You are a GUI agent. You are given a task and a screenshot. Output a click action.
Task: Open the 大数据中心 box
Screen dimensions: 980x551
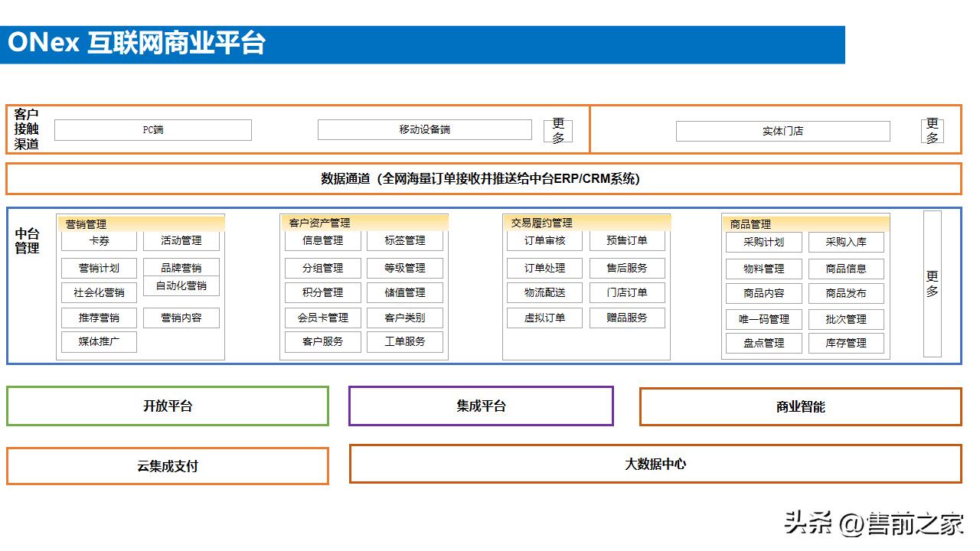point(655,464)
